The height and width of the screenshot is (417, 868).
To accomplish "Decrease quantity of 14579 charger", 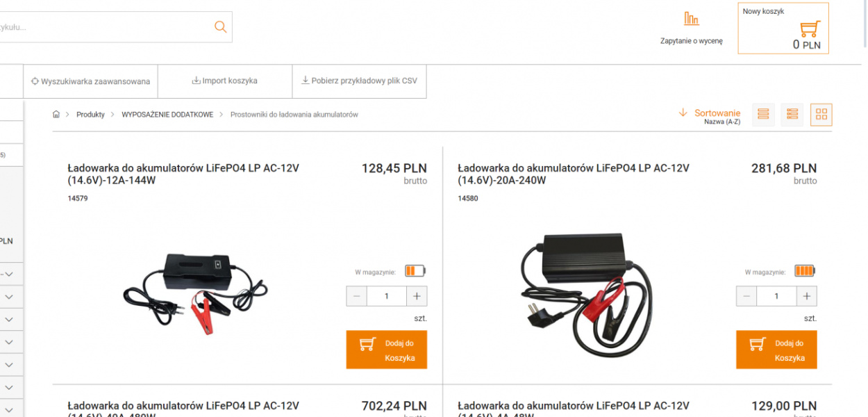I will (x=356, y=296).
